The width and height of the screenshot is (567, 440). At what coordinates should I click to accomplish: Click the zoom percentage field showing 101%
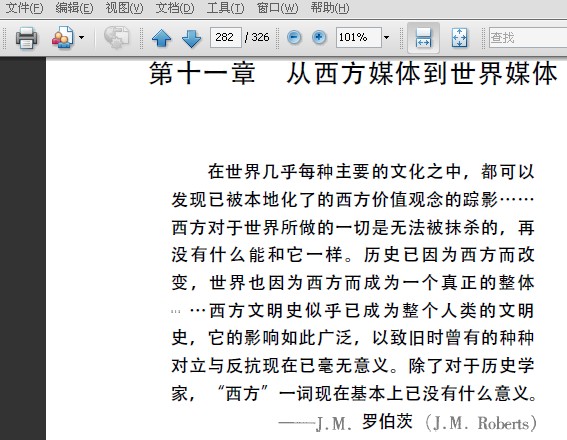coord(358,37)
